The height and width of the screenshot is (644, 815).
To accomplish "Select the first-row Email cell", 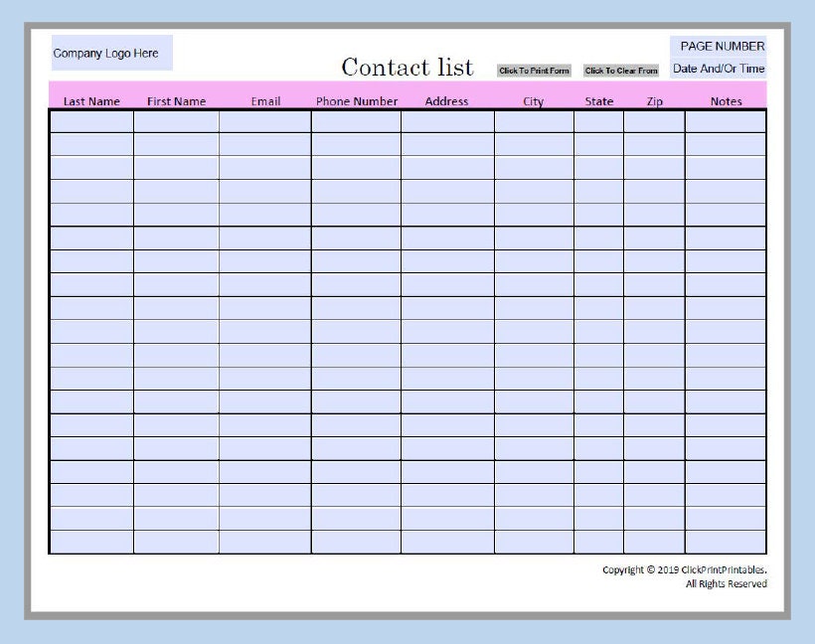I will click(265, 121).
